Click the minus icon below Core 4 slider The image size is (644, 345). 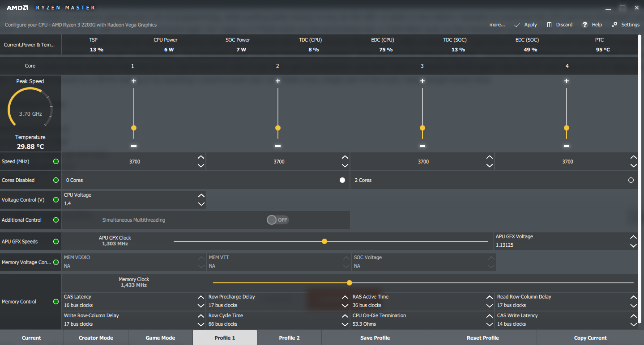pyautogui.click(x=567, y=146)
